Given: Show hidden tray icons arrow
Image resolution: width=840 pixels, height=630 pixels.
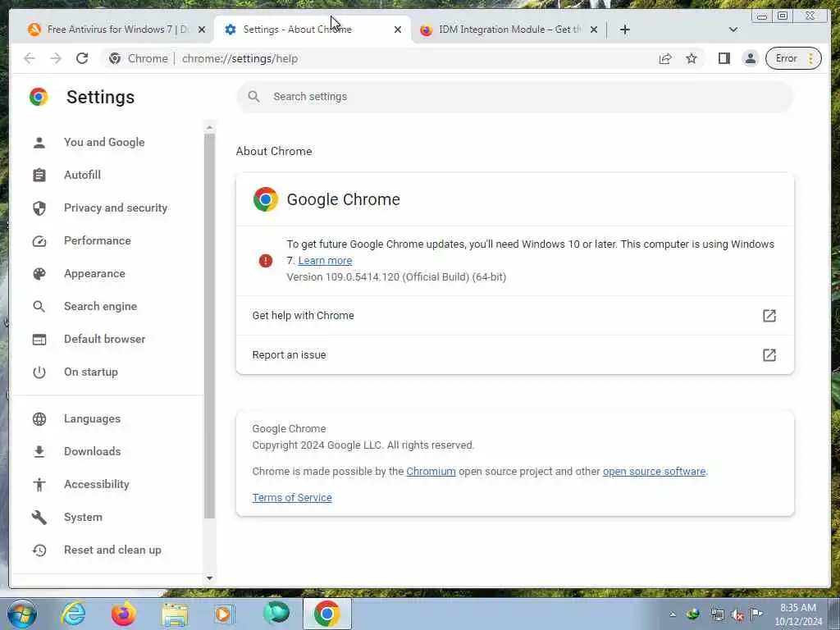Looking at the screenshot, I should coord(673,614).
